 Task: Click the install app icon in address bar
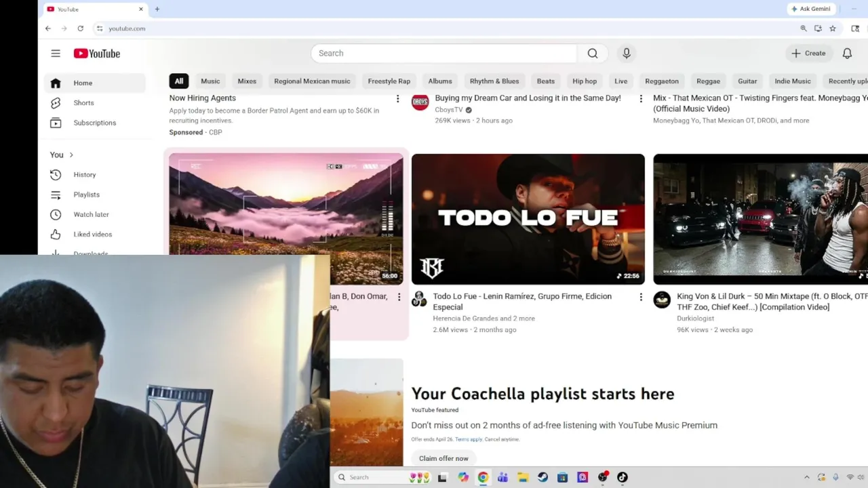[818, 28]
